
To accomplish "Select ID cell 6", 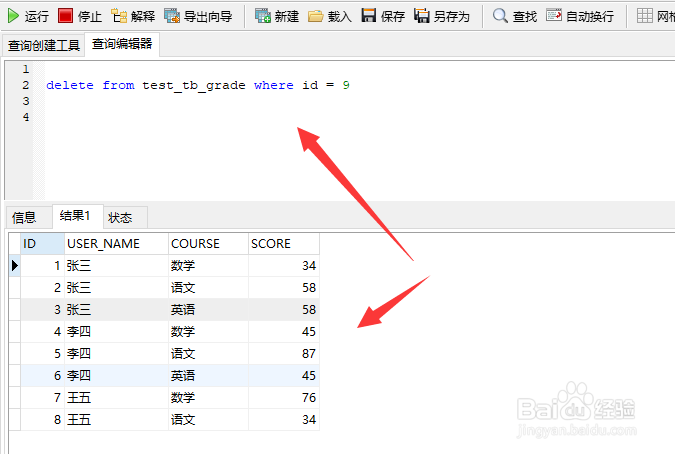I will coord(42,376).
